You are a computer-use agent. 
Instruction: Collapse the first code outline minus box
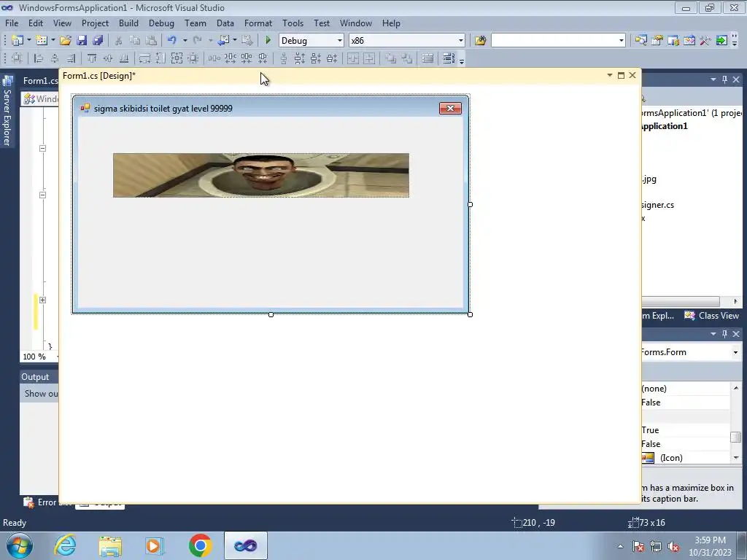pos(42,148)
